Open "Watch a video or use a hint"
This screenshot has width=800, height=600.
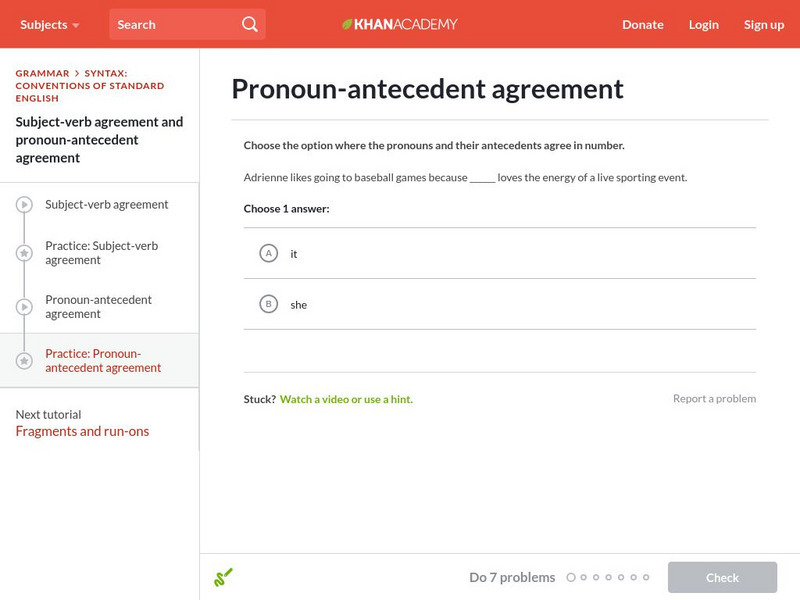point(346,399)
